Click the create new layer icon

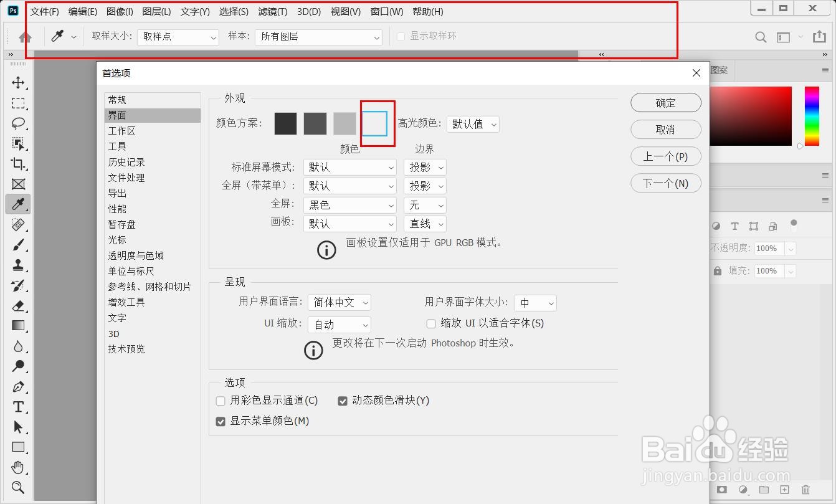pos(785,490)
